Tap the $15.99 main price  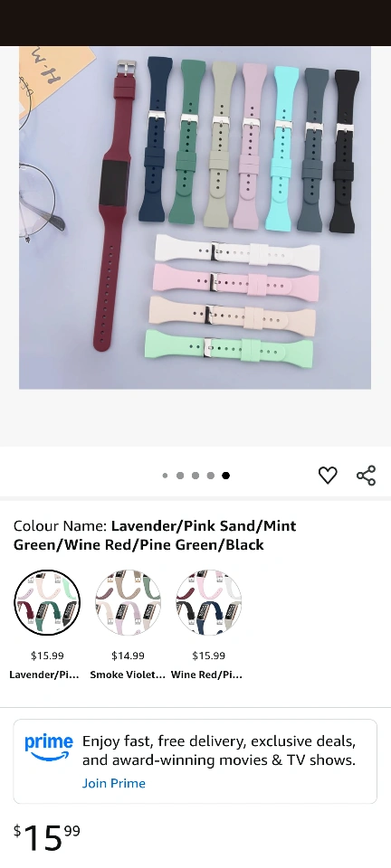click(x=47, y=837)
